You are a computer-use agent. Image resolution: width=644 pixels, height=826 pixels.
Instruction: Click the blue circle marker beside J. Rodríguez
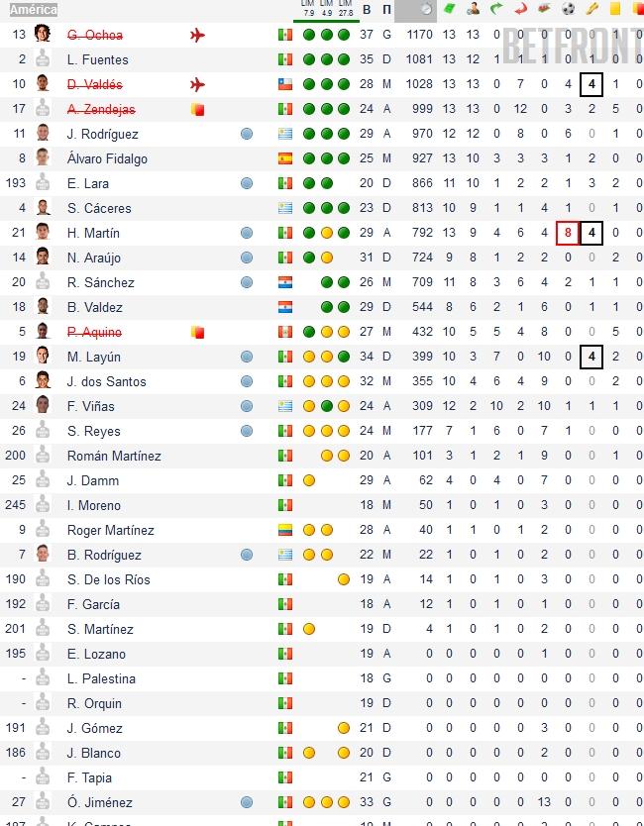point(247,134)
